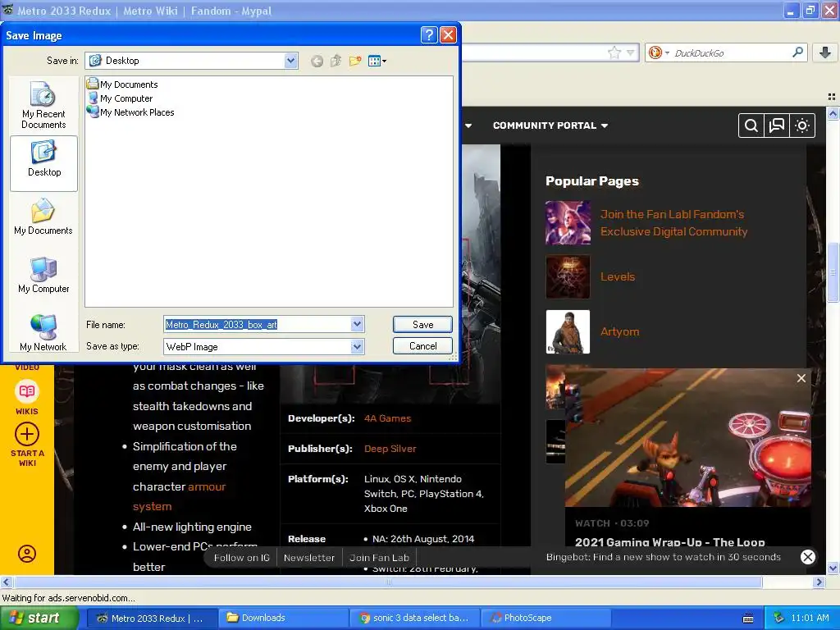The width and height of the screenshot is (840, 630).
Task: Expand the Save as type dropdown
Action: [358, 347]
